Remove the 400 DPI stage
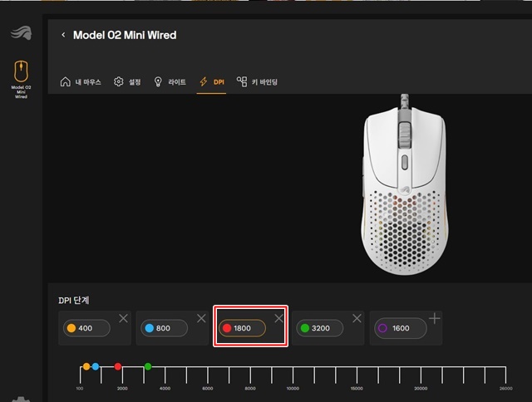 pos(124,318)
